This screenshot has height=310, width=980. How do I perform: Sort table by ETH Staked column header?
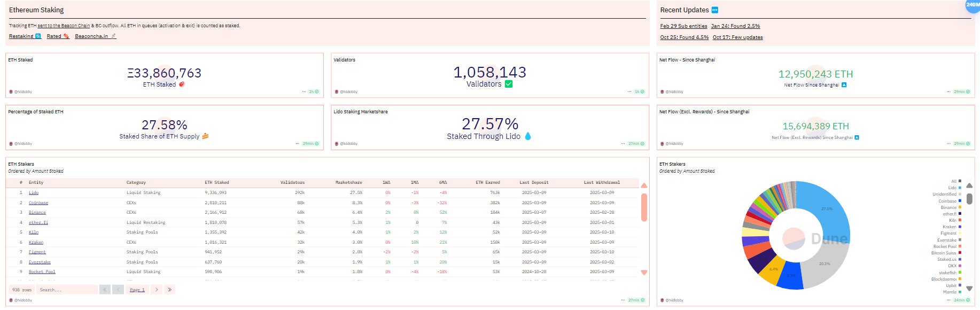click(216, 183)
